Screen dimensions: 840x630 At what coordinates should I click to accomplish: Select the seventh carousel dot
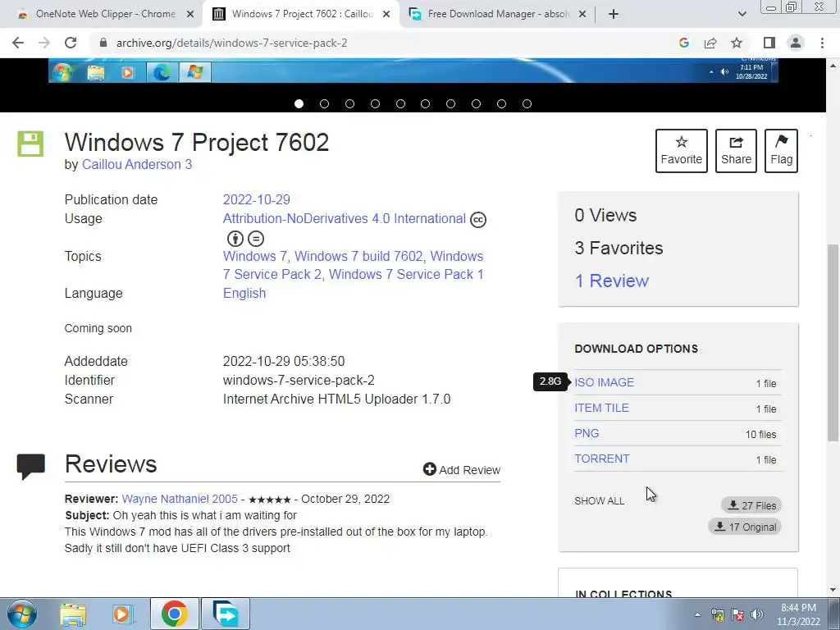click(x=450, y=104)
